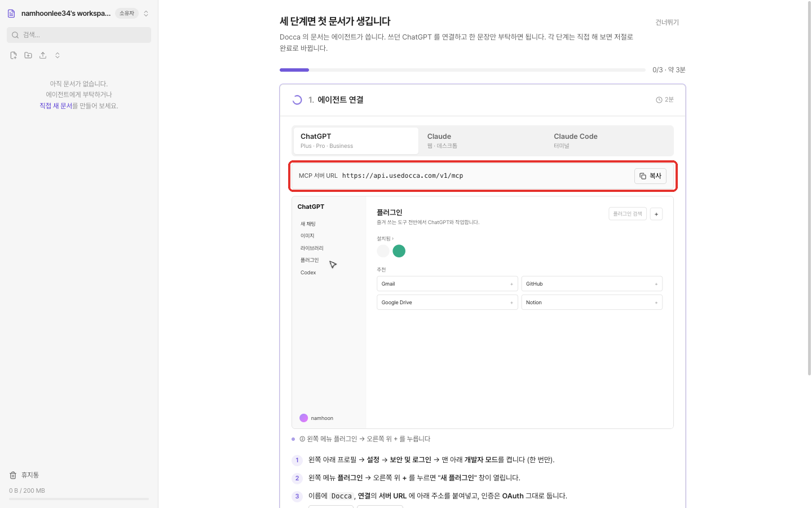
Task: Click the "0 B / 200 MB" storage text
Action: pos(27,491)
